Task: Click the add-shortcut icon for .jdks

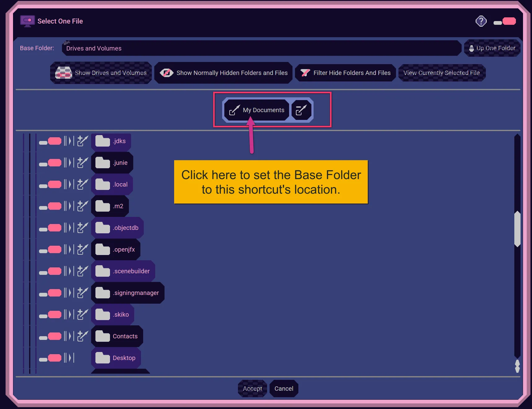Action: (83, 141)
